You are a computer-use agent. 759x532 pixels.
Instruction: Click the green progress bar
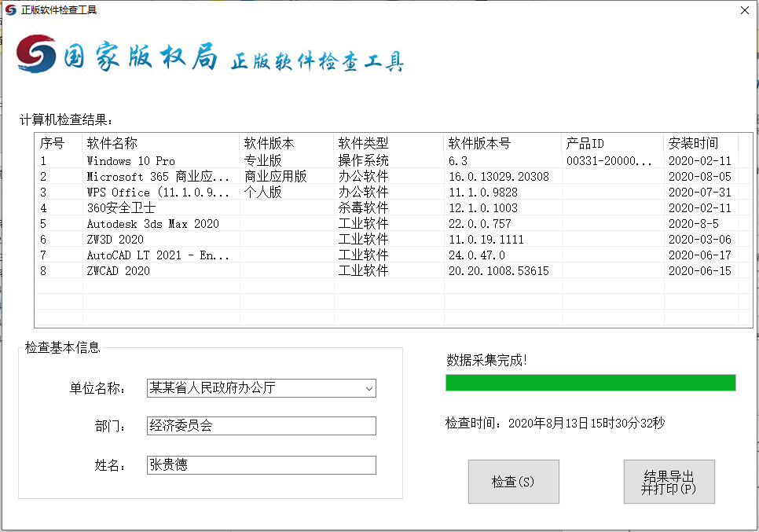590,383
